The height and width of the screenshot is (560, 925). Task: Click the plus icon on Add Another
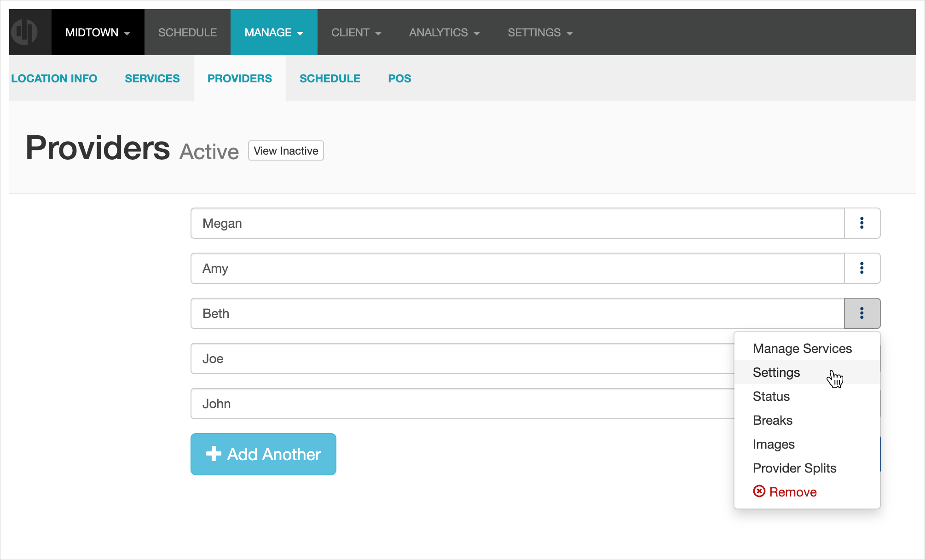pyautogui.click(x=214, y=454)
